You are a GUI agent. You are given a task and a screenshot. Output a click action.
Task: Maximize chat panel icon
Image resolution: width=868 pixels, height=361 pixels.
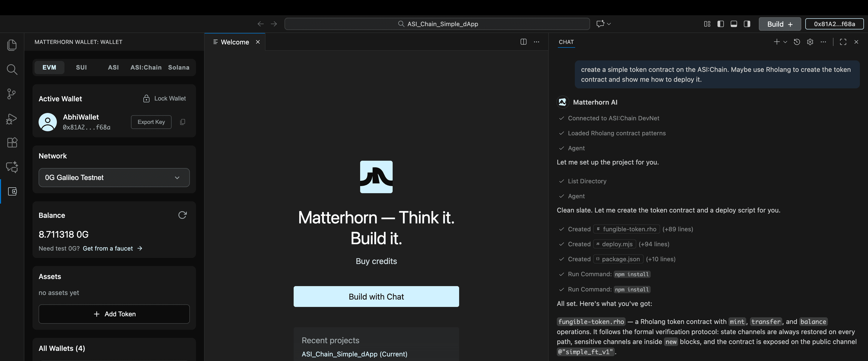[x=843, y=42]
